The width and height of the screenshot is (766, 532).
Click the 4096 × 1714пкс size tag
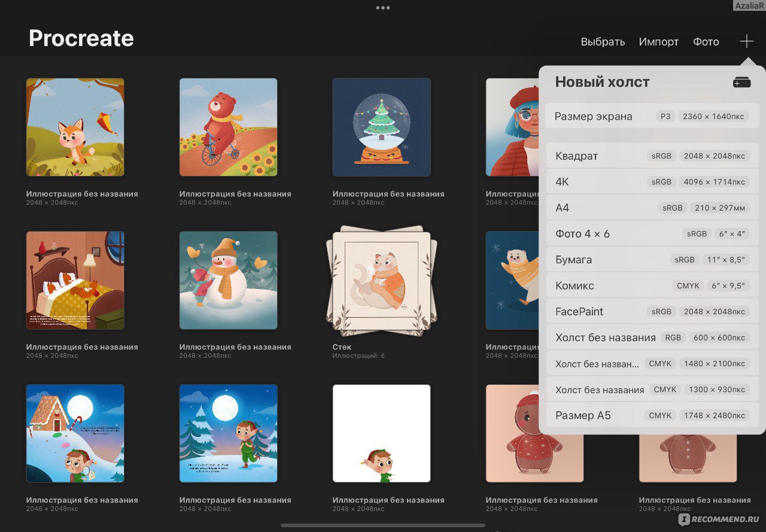pyautogui.click(x=715, y=182)
